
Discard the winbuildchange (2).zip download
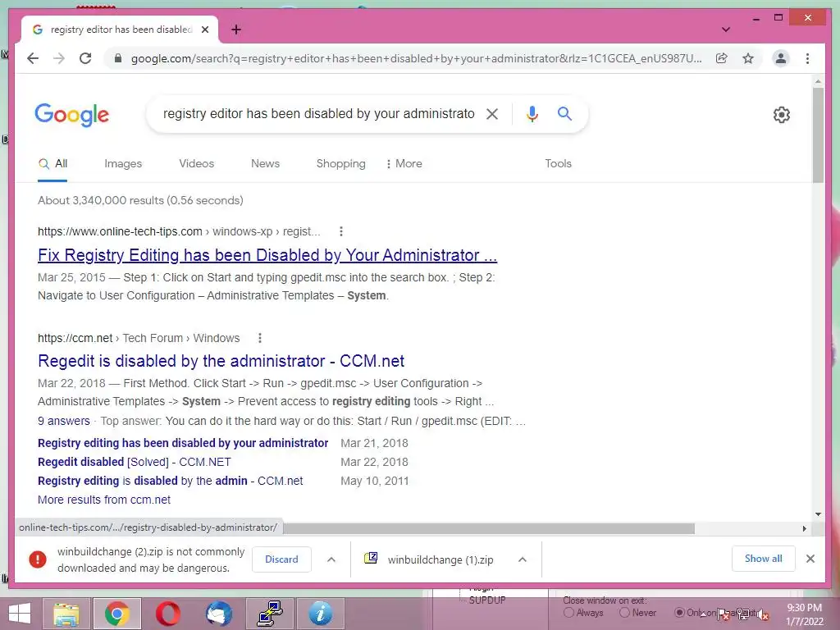281,559
